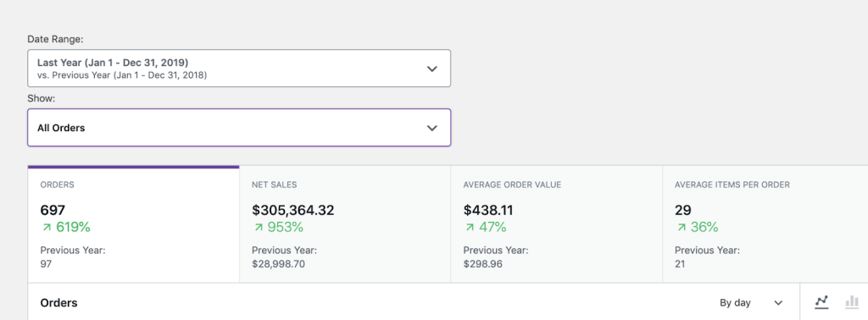Click the All Orders chevron arrow

click(x=432, y=128)
